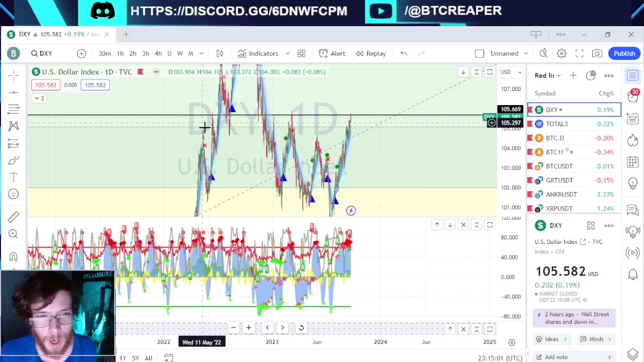
Task: Click the add symbol compare plus icon
Action: click(82, 53)
